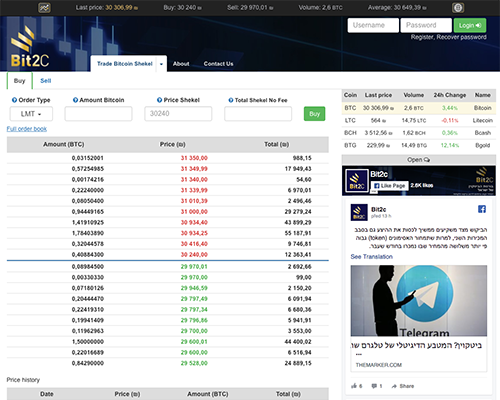Click buy price 29 970,01
500x400 pixels.
pos(194,267)
